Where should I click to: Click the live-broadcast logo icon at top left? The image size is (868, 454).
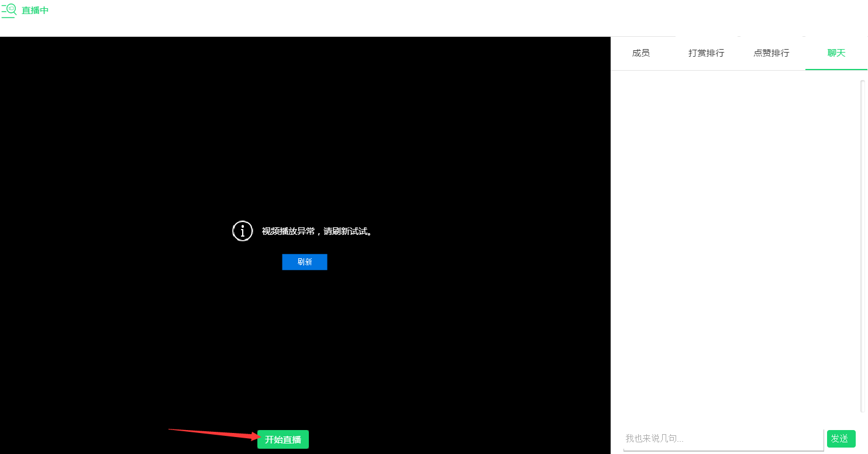[8, 10]
